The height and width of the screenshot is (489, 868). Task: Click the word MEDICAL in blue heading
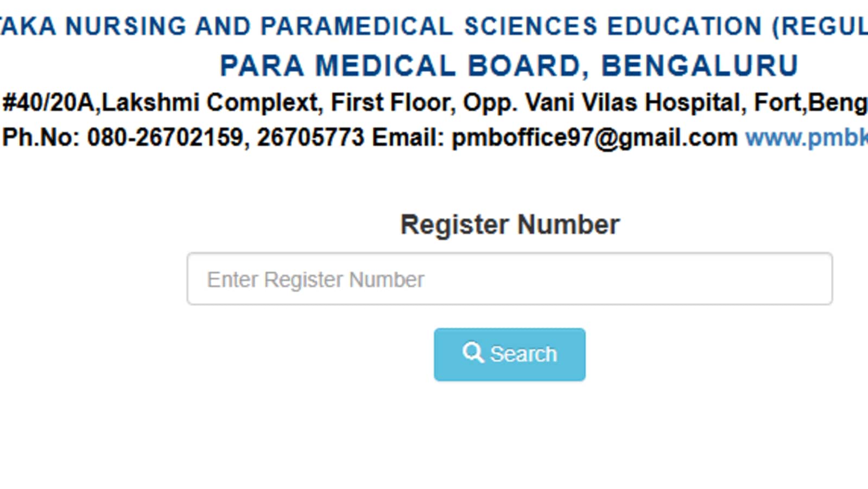click(385, 66)
